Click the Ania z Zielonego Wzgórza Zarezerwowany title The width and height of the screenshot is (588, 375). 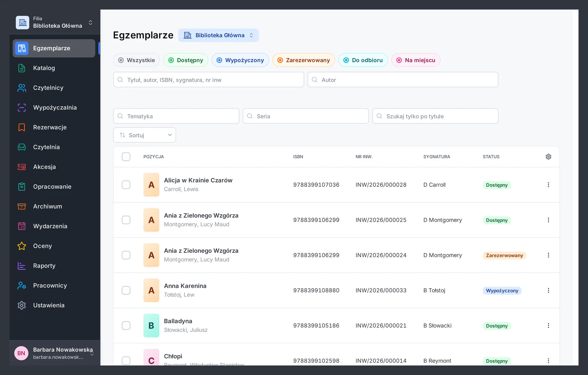point(201,251)
